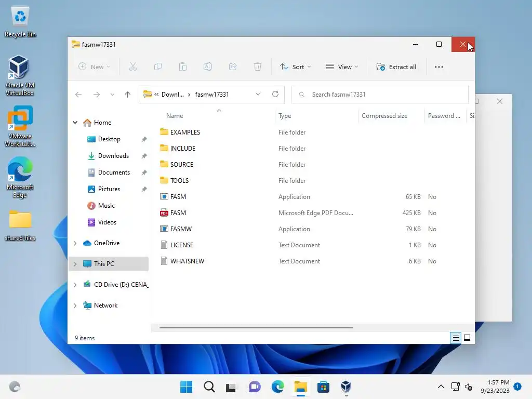Open the See more ellipsis menu
532x399 pixels.
click(x=438, y=67)
